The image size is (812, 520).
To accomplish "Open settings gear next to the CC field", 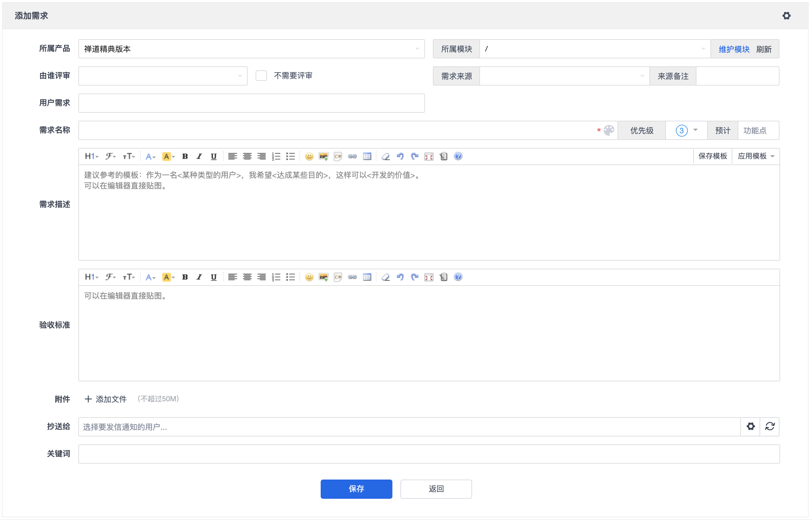I will pyautogui.click(x=751, y=426).
